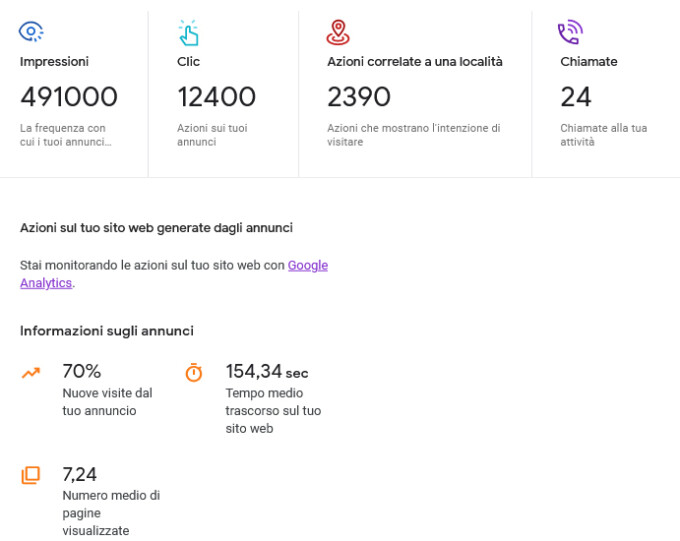Viewport: 680px width, 541px height.
Task: Click the blue eye Impressioni icon
Action: click(x=31, y=32)
